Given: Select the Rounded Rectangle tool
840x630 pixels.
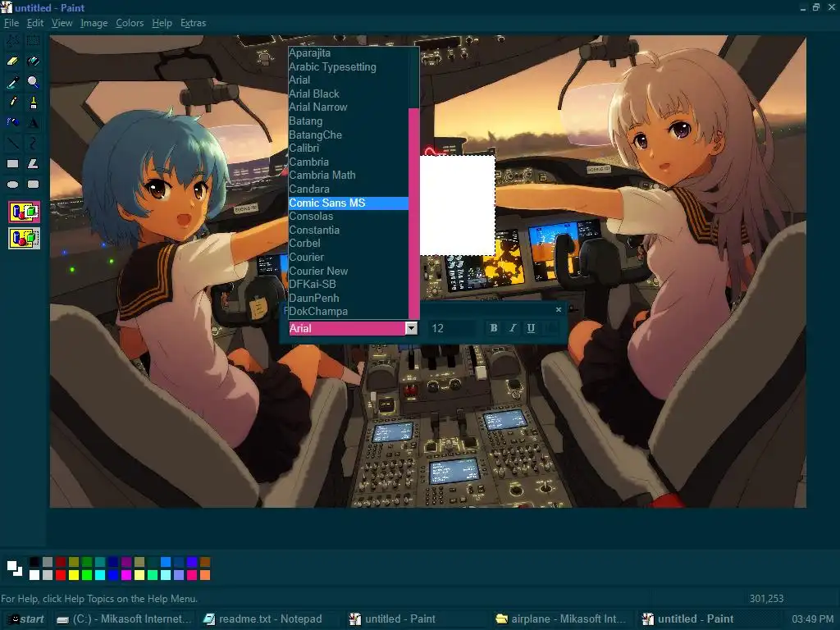Looking at the screenshot, I should [x=33, y=185].
